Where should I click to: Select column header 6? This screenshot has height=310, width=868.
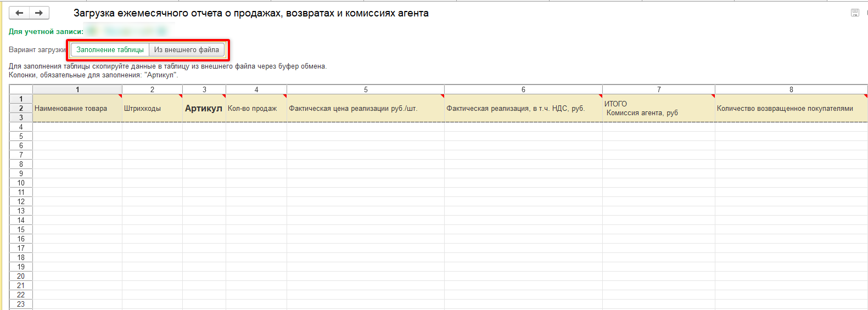click(523, 89)
